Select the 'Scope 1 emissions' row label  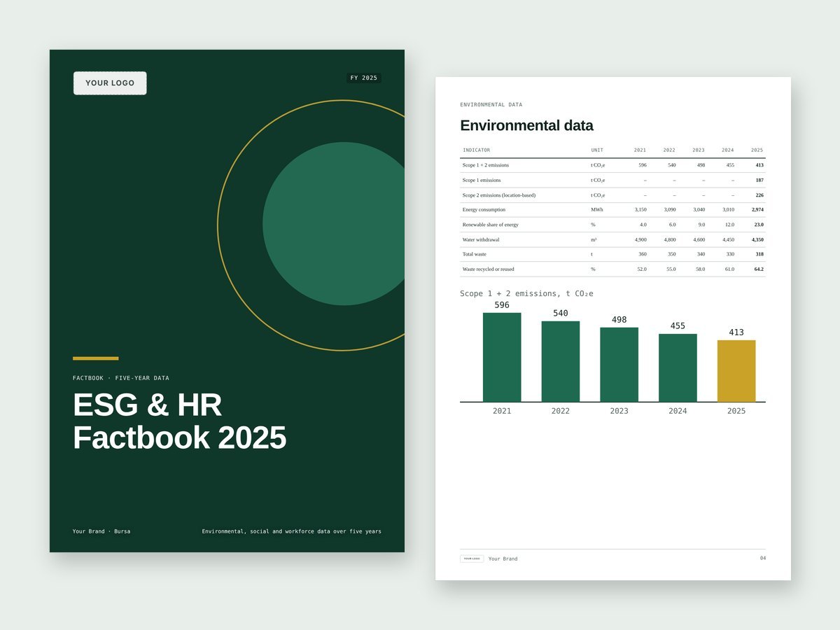pos(482,180)
